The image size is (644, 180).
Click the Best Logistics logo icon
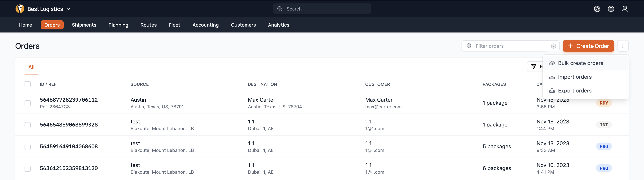(20, 9)
